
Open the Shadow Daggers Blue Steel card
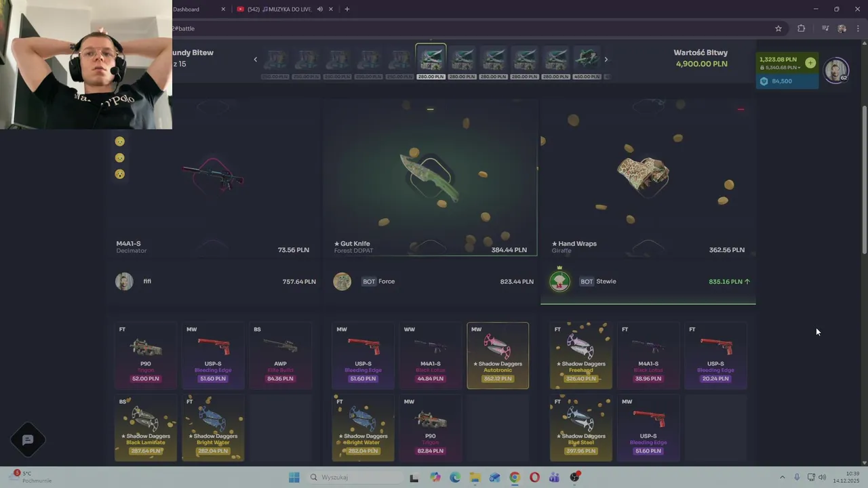(x=581, y=428)
